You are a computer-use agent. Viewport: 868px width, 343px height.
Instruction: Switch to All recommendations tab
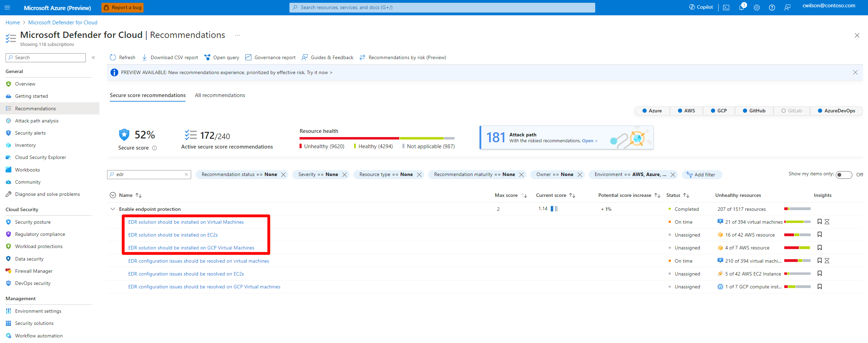coord(220,95)
